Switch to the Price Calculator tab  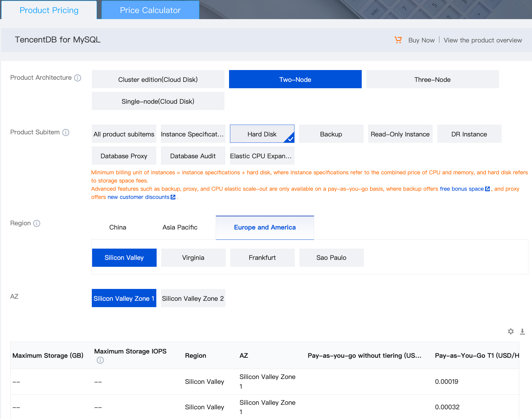[x=150, y=10]
